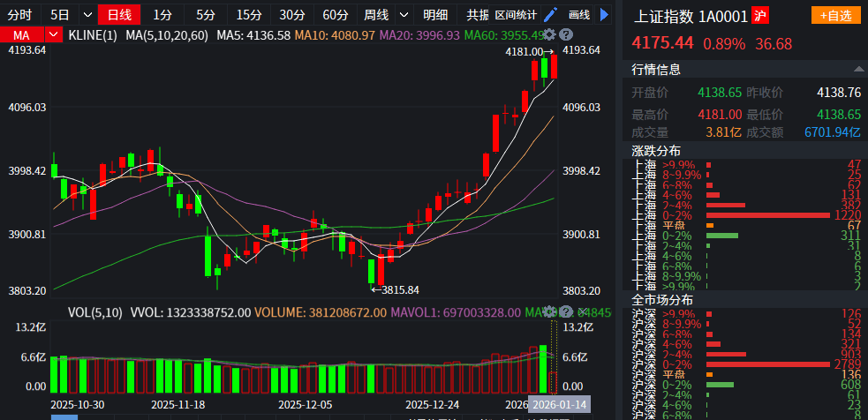The height and width of the screenshot is (420, 868).
Task: Add the index via +自选 button
Action: tap(834, 16)
